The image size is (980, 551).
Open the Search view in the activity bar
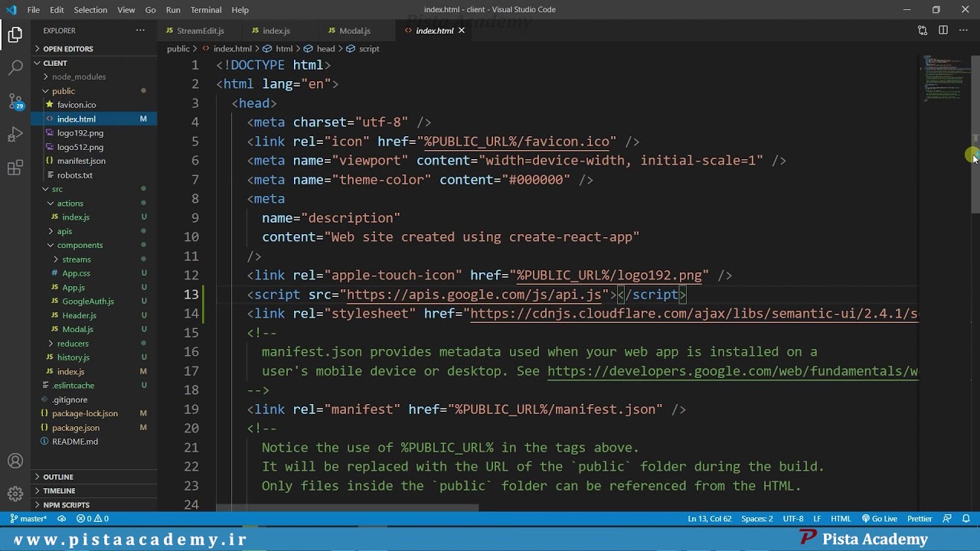pyautogui.click(x=15, y=67)
